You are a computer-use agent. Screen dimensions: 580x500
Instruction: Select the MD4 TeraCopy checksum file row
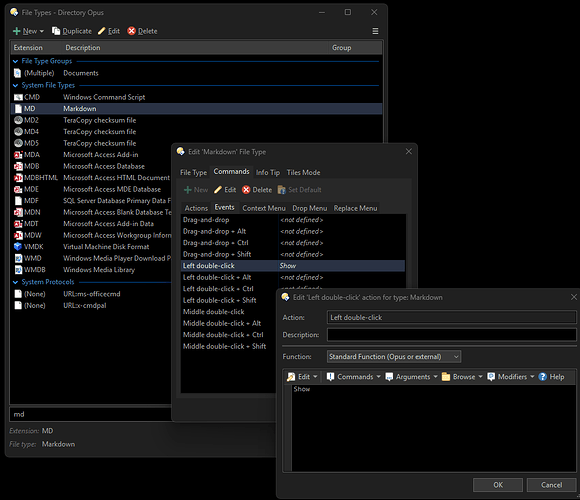click(196, 132)
